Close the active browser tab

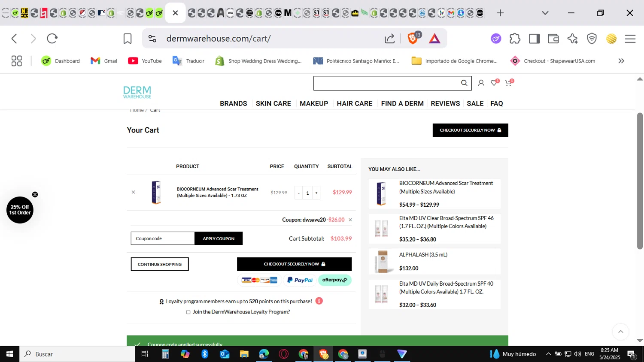pyautogui.click(x=175, y=13)
